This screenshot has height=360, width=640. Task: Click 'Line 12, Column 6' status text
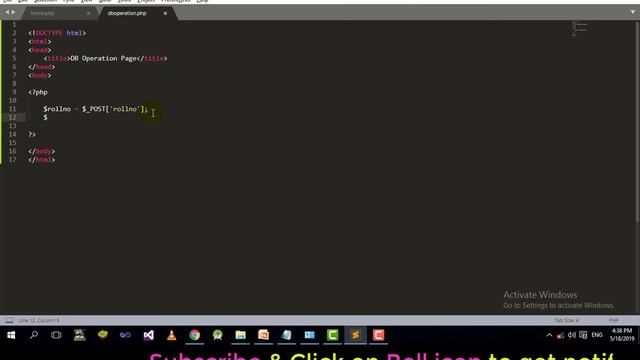pyautogui.click(x=39, y=320)
